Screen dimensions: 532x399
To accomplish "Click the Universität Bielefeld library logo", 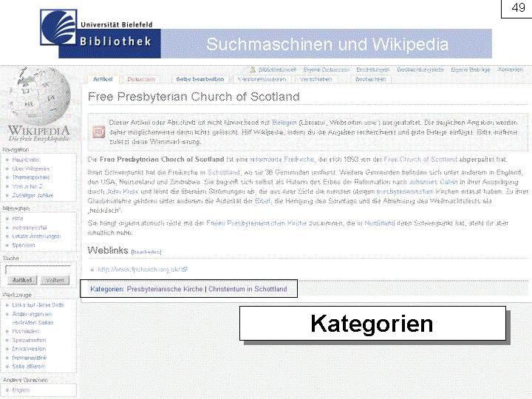I will [x=58, y=27].
